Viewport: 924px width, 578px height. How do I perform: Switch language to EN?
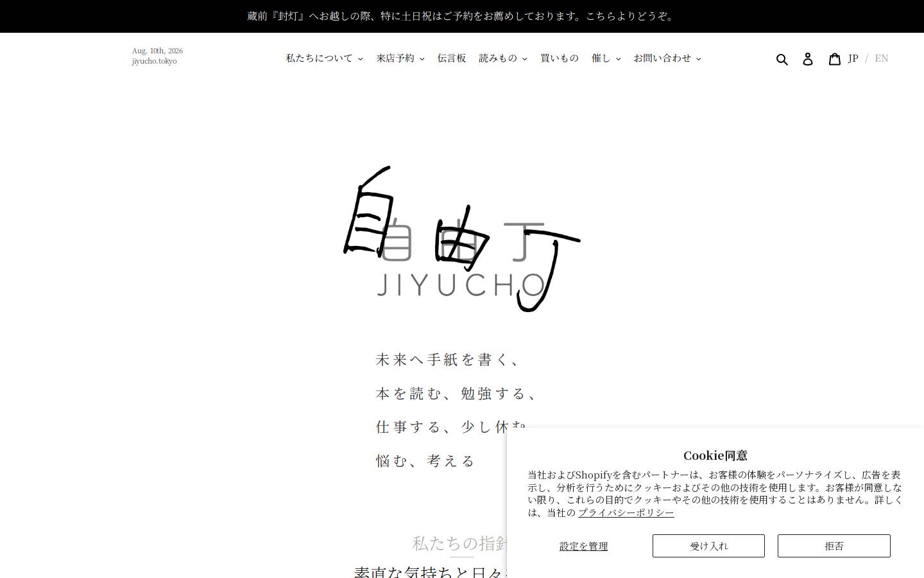coord(882,58)
